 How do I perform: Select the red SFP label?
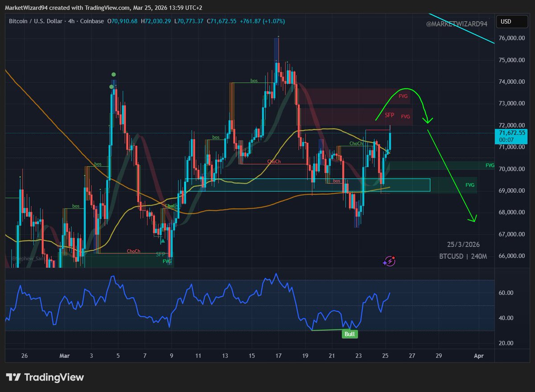tap(389, 115)
